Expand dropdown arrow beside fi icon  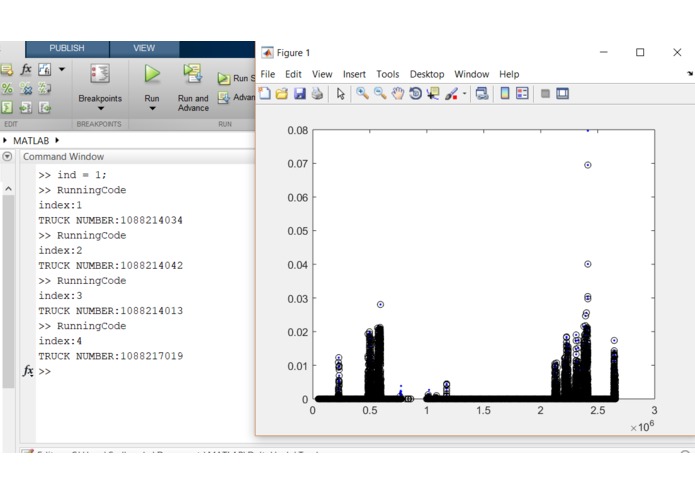(x=62, y=69)
